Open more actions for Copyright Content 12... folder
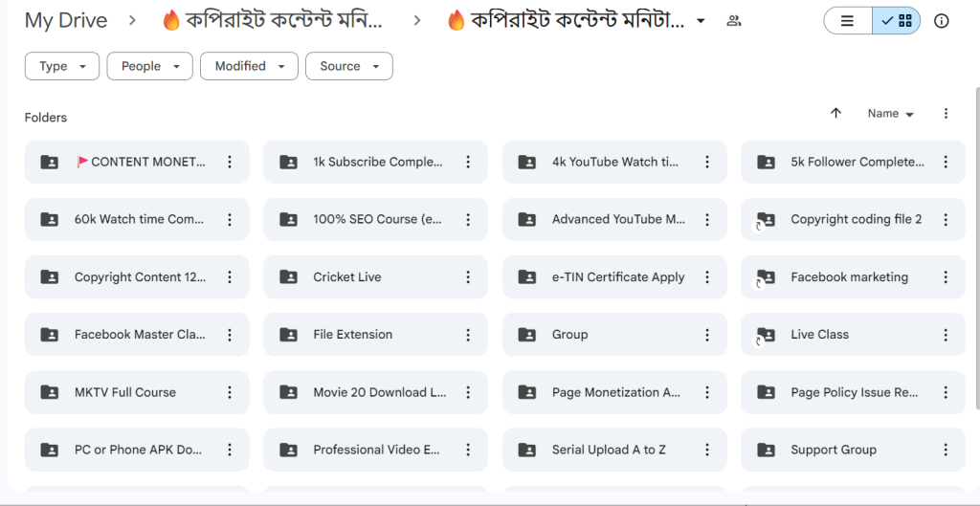This screenshot has width=980, height=506. tap(230, 276)
